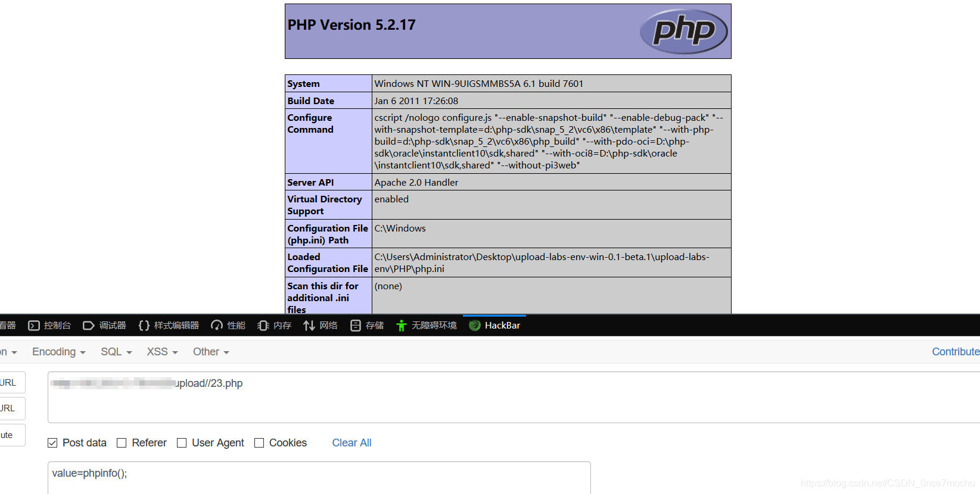Open the Performance (性能) devtools tab

[228, 326]
